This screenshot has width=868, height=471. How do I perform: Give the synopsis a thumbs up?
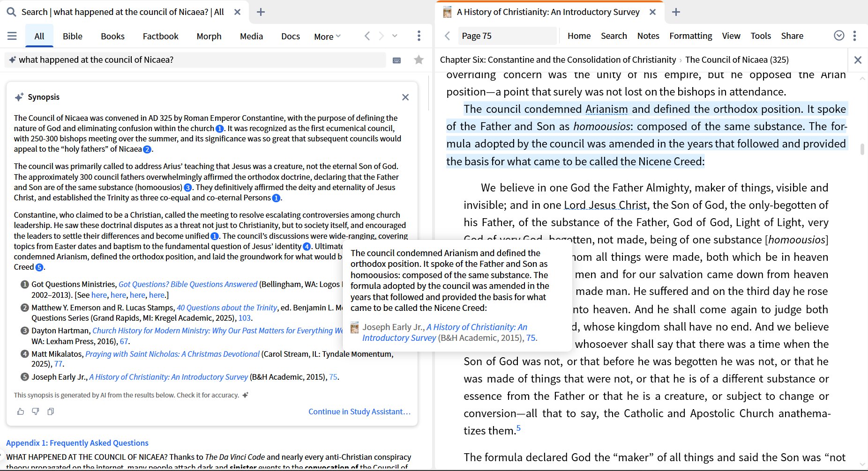(21, 412)
